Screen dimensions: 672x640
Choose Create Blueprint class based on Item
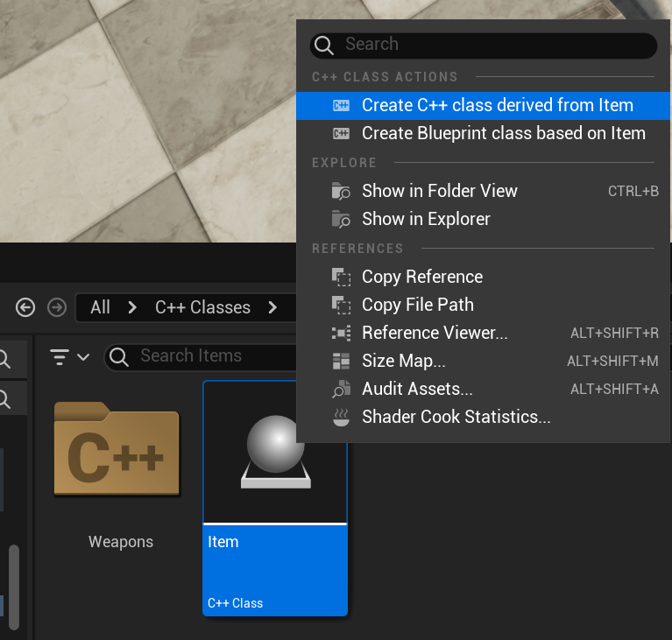[483, 134]
